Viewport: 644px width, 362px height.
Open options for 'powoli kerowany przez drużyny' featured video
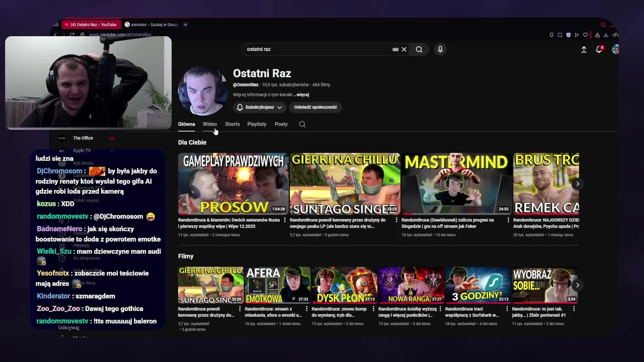tap(396, 220)
